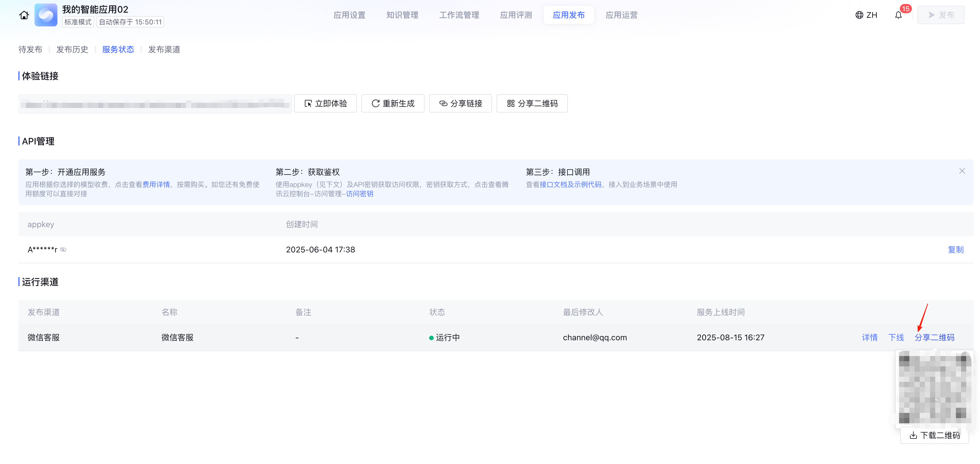Screen dimensions: 980x464
Task: Click 立即体验 button
Action: tap(325, 104)
